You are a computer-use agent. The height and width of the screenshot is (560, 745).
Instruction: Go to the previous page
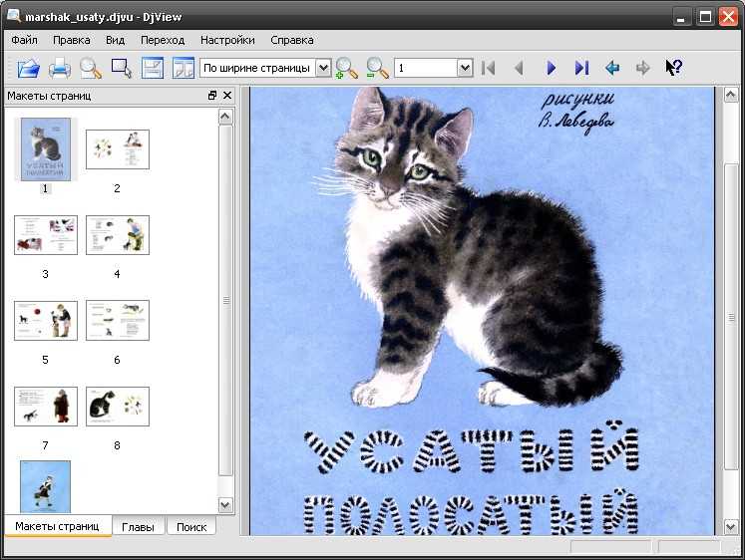[519, 68]
